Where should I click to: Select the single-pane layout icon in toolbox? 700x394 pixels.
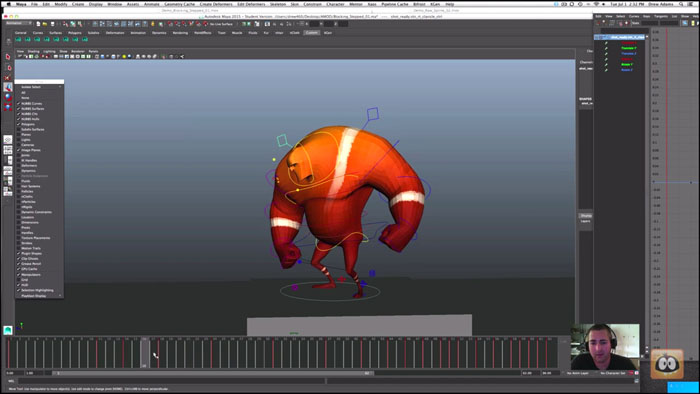click(x=8, y=139)
